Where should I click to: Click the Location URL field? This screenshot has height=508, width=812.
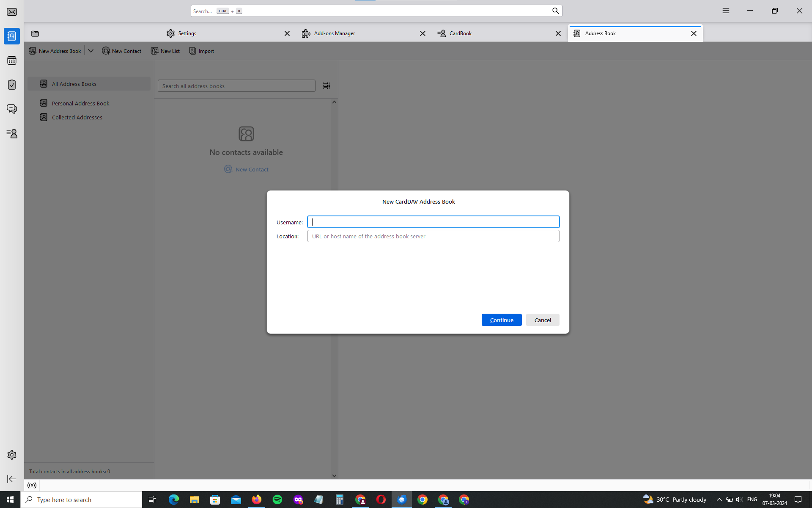[433, 236]
